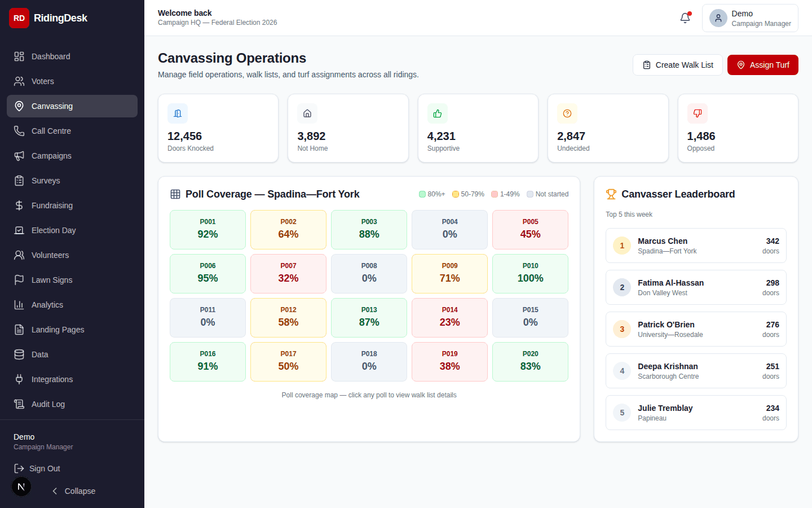Select poll tile P010 at 100%
Screen dimensions: 812x508
[x=530, y=273]
